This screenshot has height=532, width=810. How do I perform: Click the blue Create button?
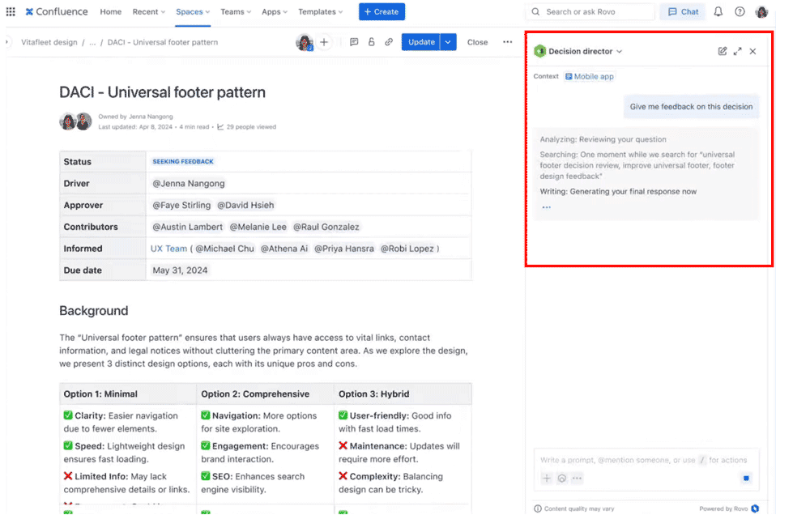pos(382,12)
